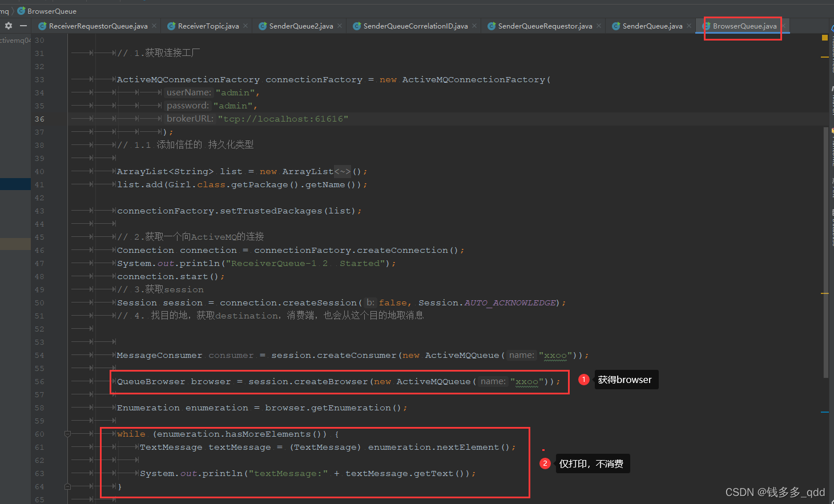The height and width of the screenshot is (504, 834).
Task: Click createConnection() call on line 46
Action: [x=408, y=251]
